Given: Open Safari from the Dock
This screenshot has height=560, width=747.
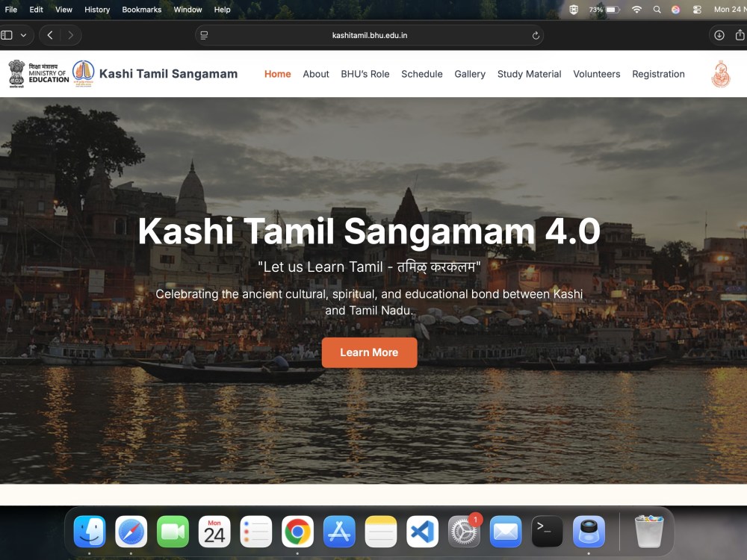Looking at the screenshot, I should point(131,532).
